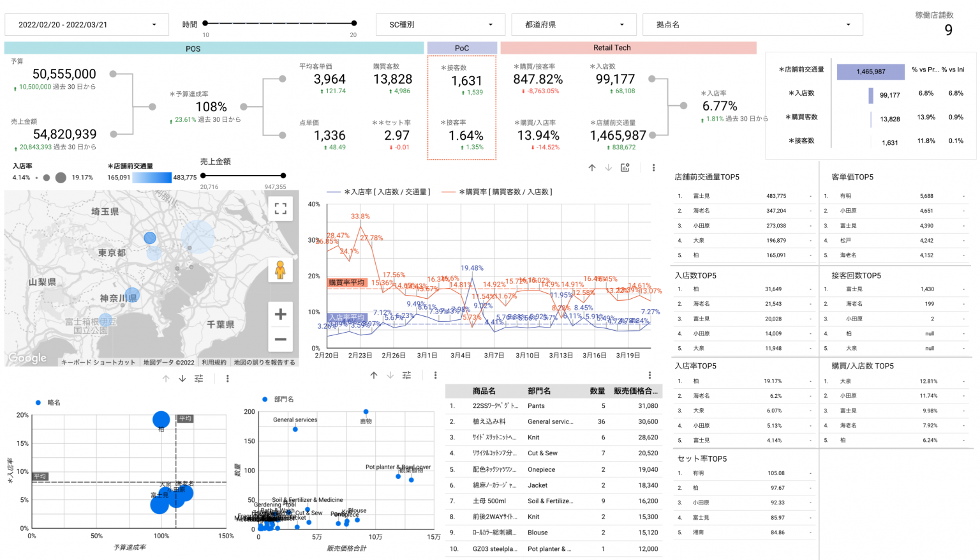980x560 pixels.
Task: Toggle fullscreen view on the map
Action: point(280,208)
